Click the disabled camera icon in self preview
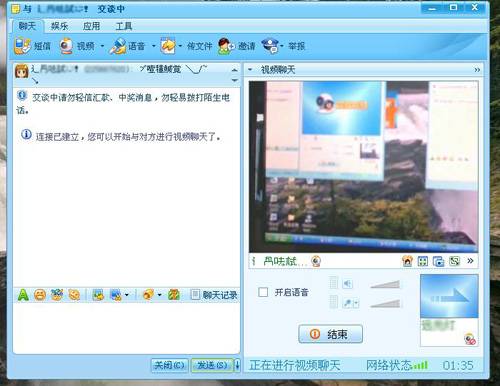Screen dimensions: 500x386 [x=470, y=339]
